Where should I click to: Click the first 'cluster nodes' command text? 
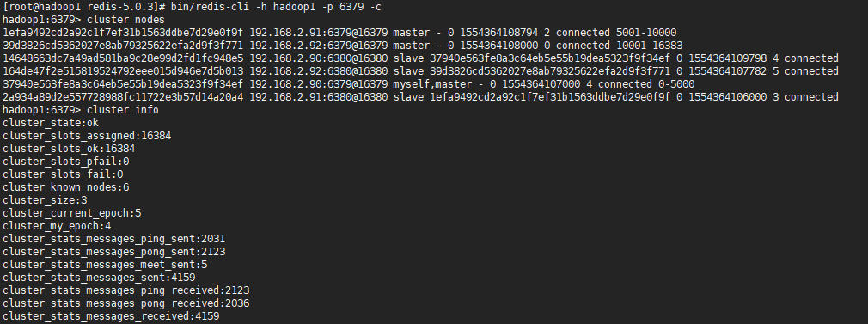pos(125,20)
